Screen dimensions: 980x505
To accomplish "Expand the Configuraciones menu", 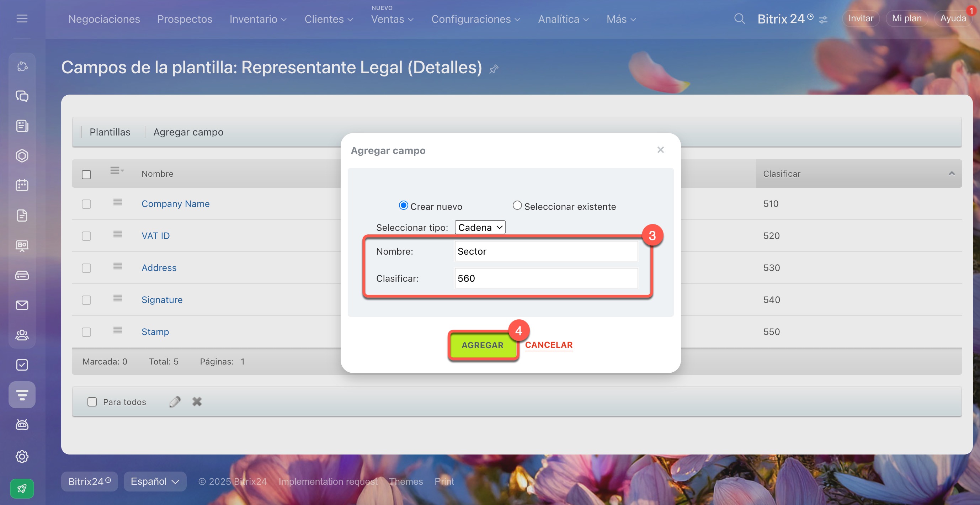I will click(x=475, y=19).
